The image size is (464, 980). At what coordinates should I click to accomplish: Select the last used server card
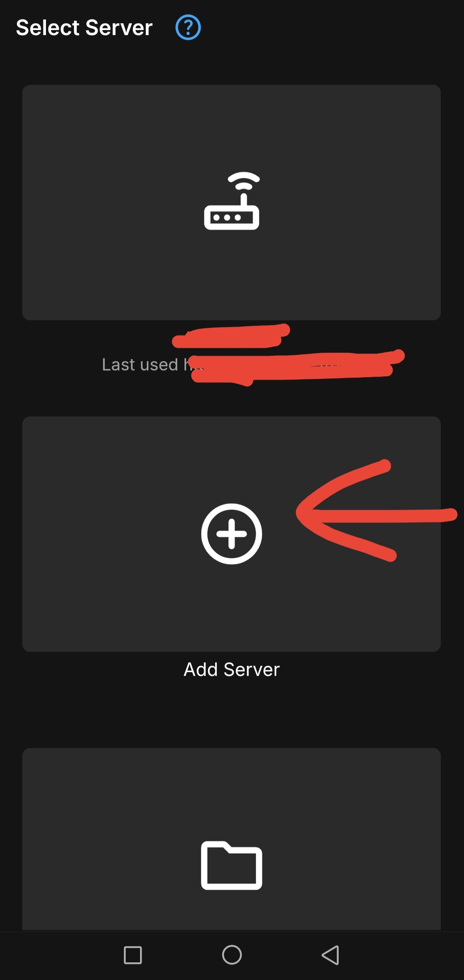click(232, 202)
